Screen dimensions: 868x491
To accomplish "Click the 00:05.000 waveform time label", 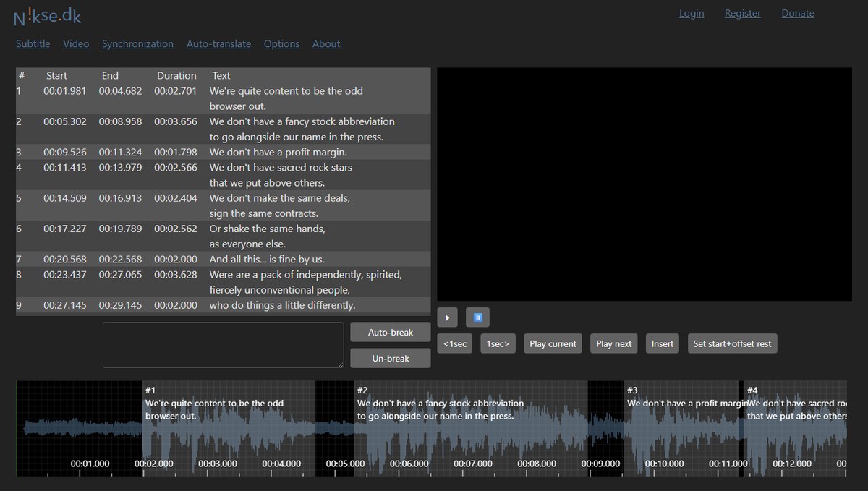I will pos(346,464).
